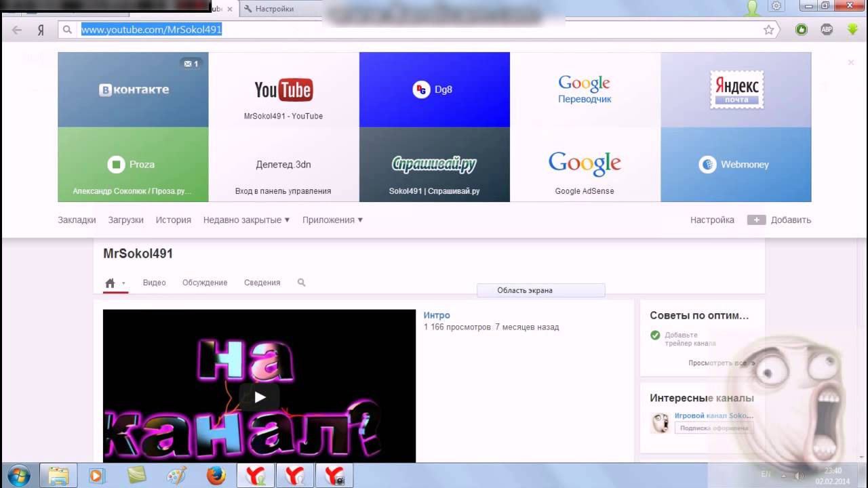This screenshot has width=868, height=488.
Task: Switch to the second Yandex Browser taskbar window
Action: [294, 476]
